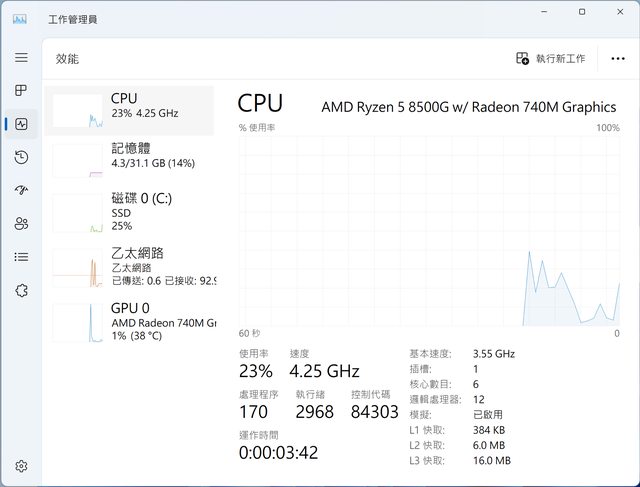Switch to the Users page icon
The height and width of the screenshot is (487, 640).
coord(21,223)
